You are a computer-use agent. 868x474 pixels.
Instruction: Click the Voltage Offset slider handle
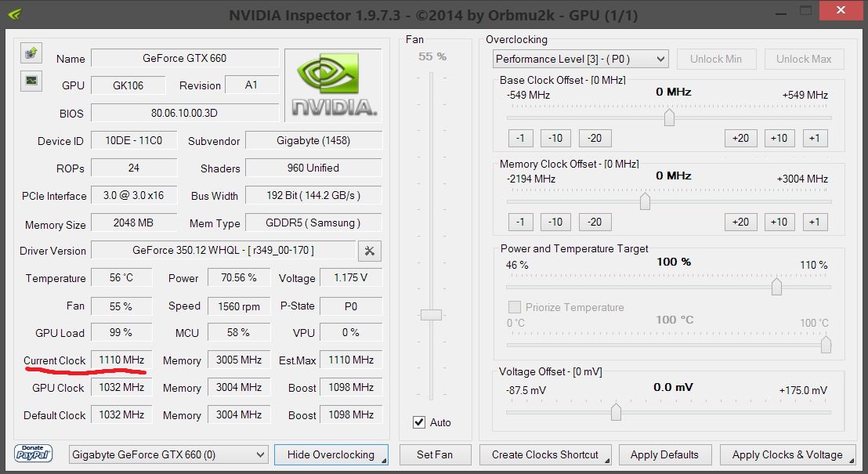pos(616,411)
